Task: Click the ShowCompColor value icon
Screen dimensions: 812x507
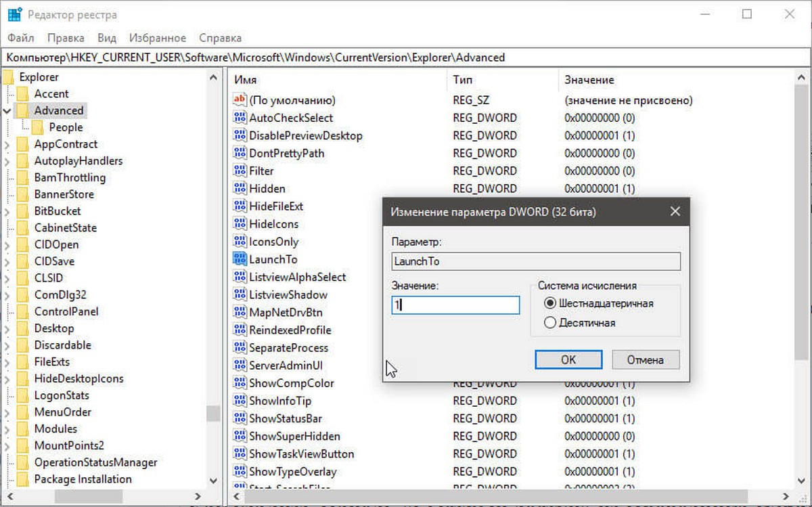Action: 240,382
